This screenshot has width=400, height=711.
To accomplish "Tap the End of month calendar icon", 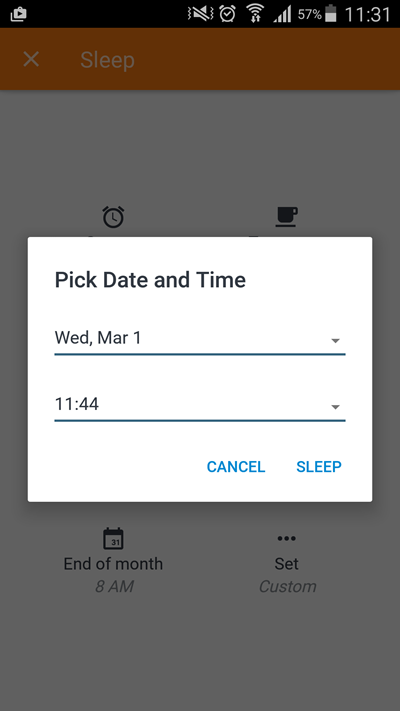I will click(x=113, y=539).
